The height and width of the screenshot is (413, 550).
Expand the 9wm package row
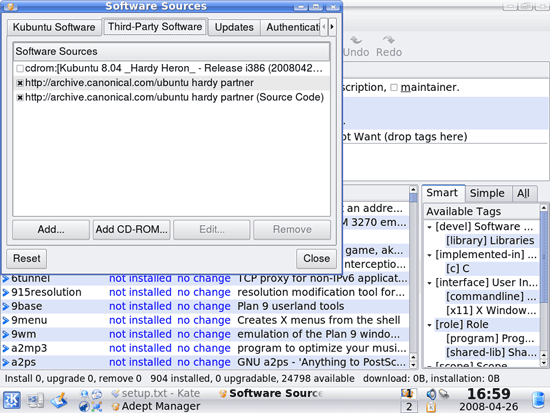(6, 334)
